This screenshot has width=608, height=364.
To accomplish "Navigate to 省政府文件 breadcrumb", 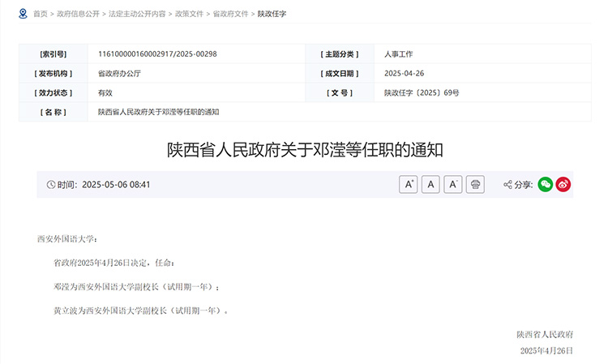I will click(x=230, y=15).
